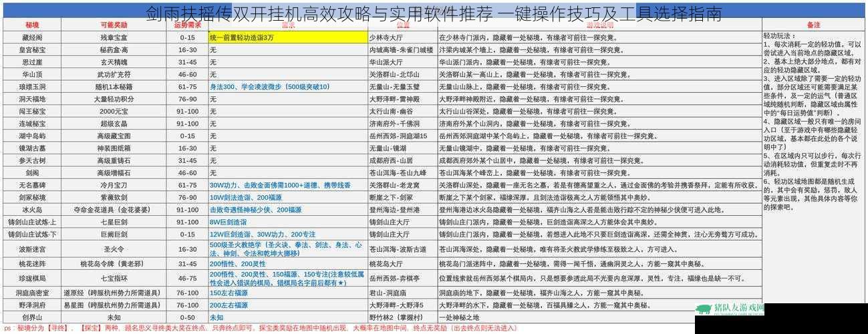Click the 2000元宝 reward cell

tap(114, 111)
